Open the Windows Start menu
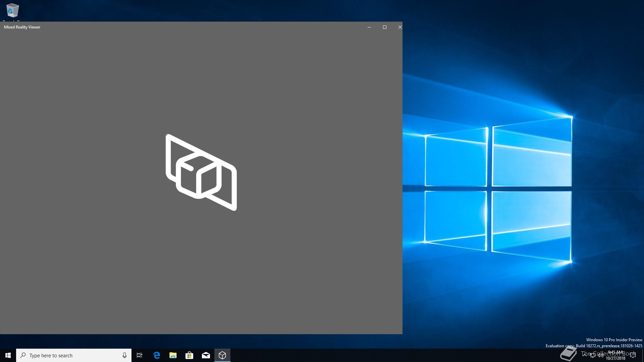The height and width of the screenshot is (362, 644). (x=8, y=355)
